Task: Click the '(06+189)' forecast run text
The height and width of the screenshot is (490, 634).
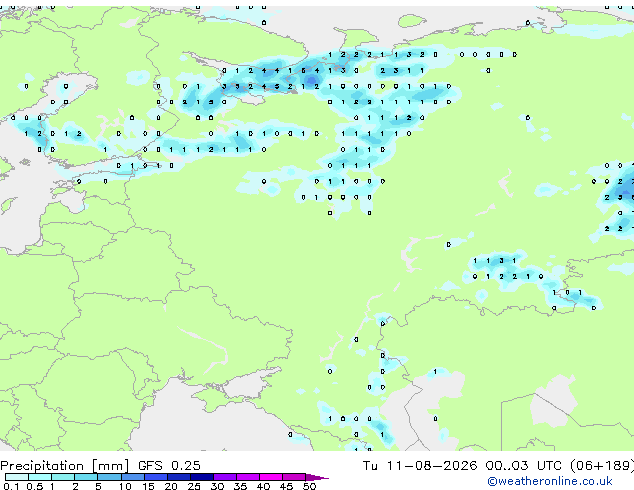Action: 602,466
